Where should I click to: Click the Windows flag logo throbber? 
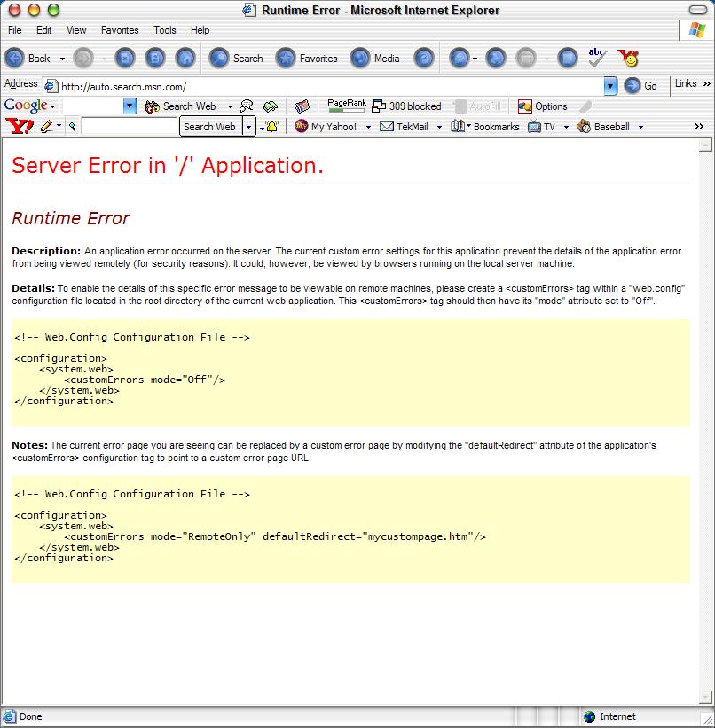click(x=697, y=30)
